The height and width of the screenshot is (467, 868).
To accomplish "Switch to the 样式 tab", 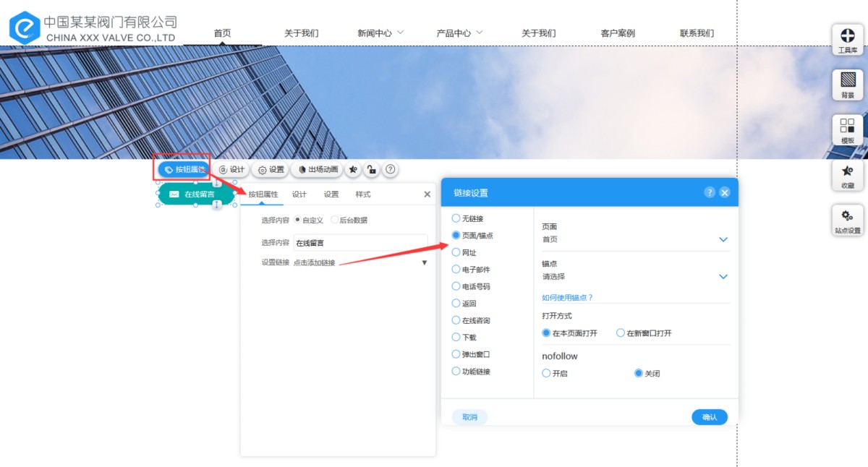I will point(363,194).
